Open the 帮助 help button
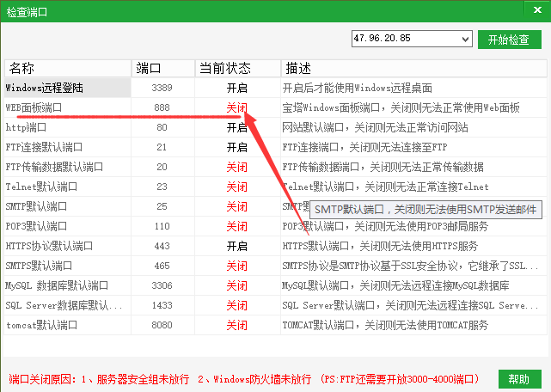This screenshot has width=551, height=392. click(519, 379)
